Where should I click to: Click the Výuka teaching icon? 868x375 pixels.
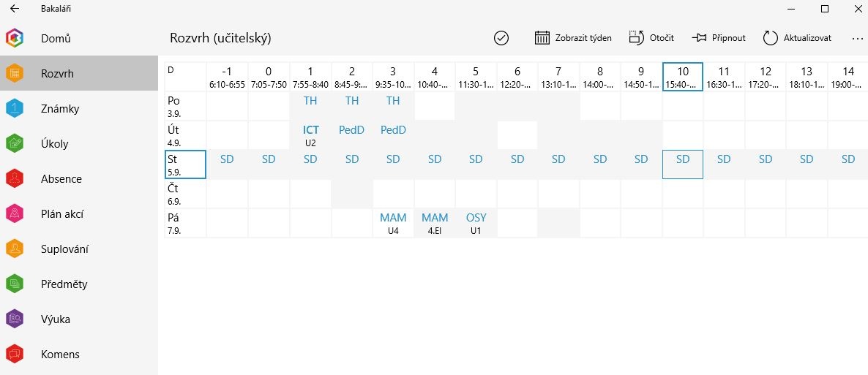15,319
